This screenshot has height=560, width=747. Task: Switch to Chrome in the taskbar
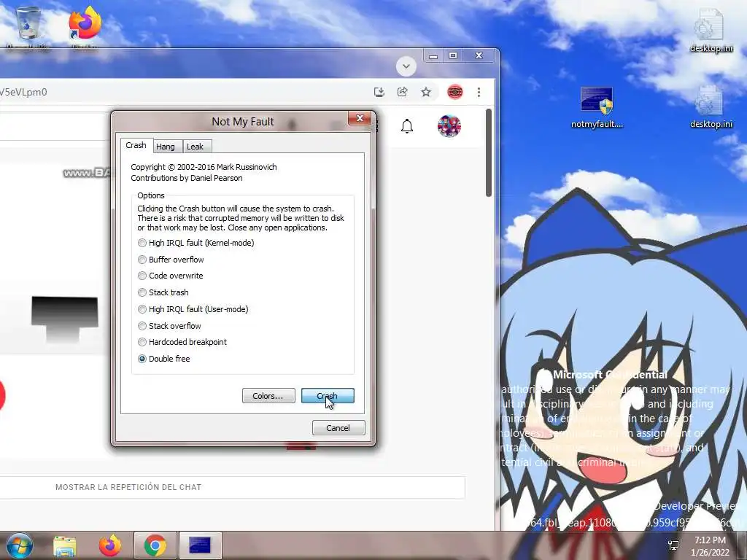pos(155,545)
